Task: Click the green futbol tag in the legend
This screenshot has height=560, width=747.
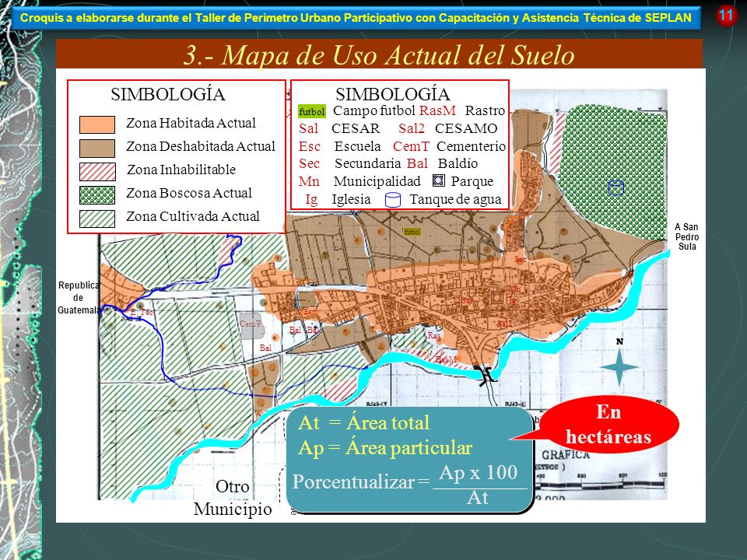Action: (311, 111)
